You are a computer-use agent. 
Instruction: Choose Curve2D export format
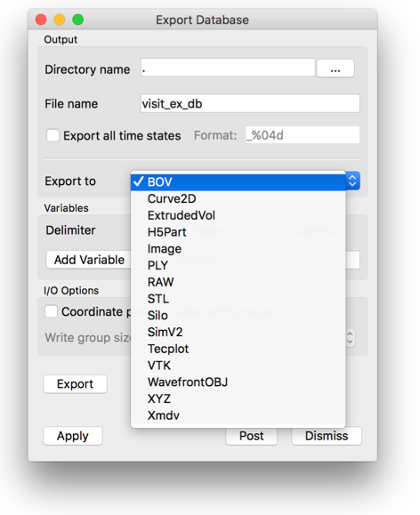click(238, 198)
